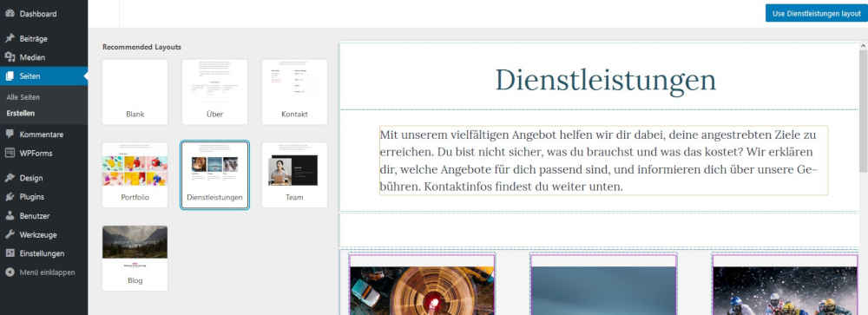Click the Kommentare speech bubble icon
Viewport: 868px width, 315px height.
(10, 134)
